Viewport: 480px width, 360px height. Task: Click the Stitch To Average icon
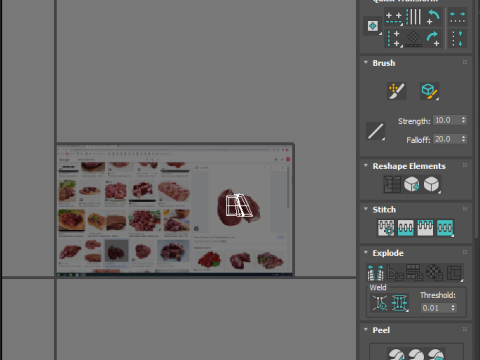pyautogui.click(x=406, y=228)
